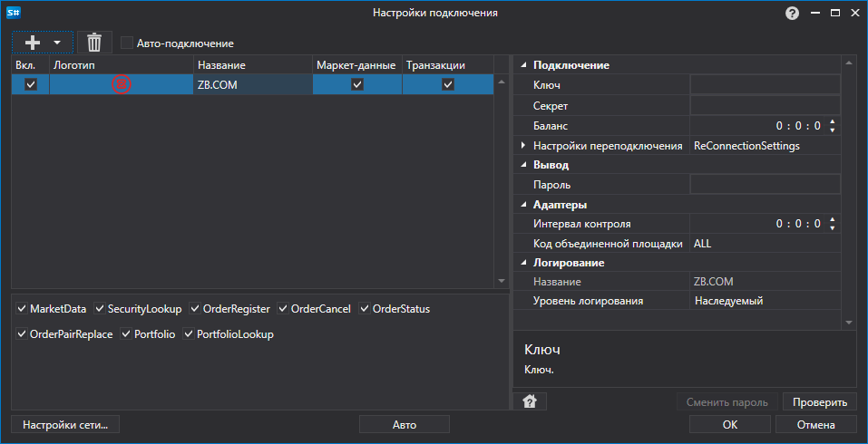The height and width of the screenshot is (444, 868).
Task: Click the S# application icon
Action: pyautogui.click(x=14, y=12)
